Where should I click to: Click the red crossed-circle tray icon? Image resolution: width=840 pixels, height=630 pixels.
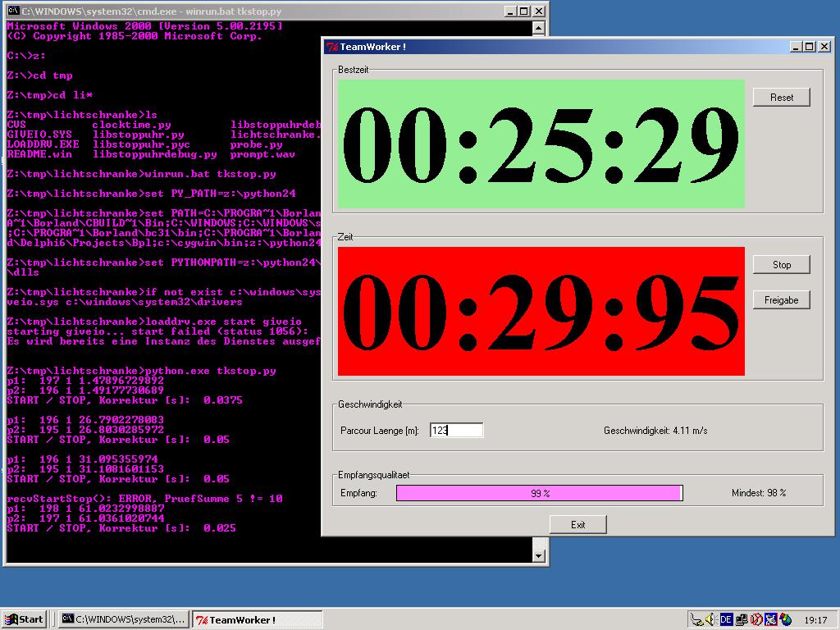coord(756,619)
